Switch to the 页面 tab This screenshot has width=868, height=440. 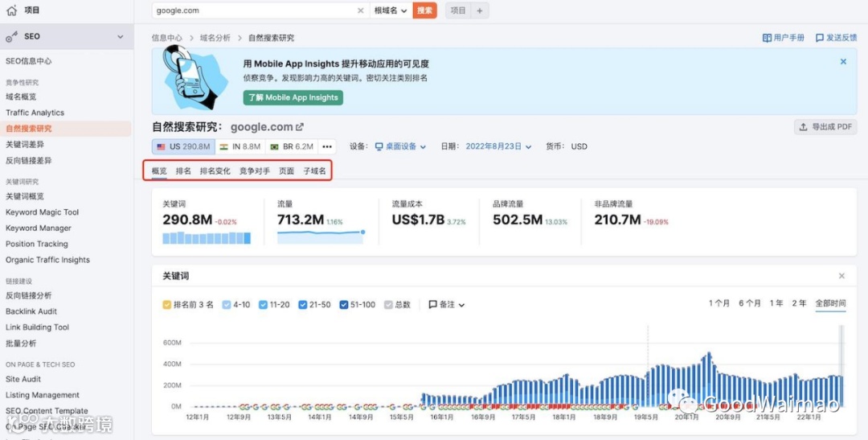point(287,171)
